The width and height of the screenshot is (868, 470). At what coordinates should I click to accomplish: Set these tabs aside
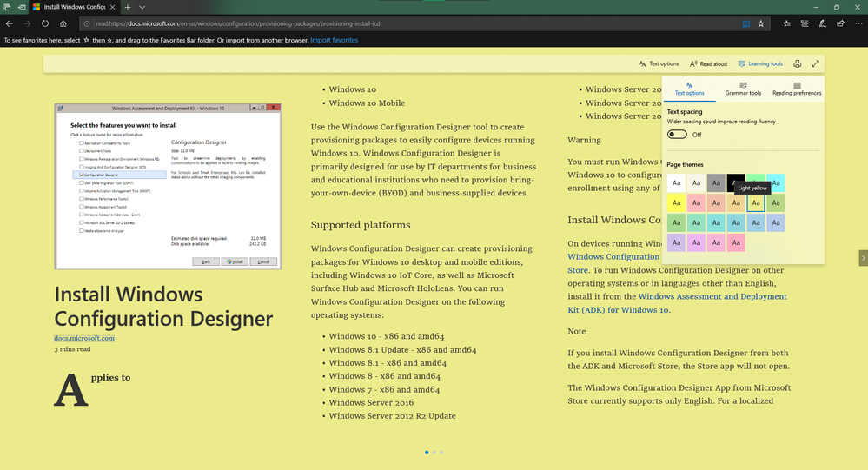[21, 7]
